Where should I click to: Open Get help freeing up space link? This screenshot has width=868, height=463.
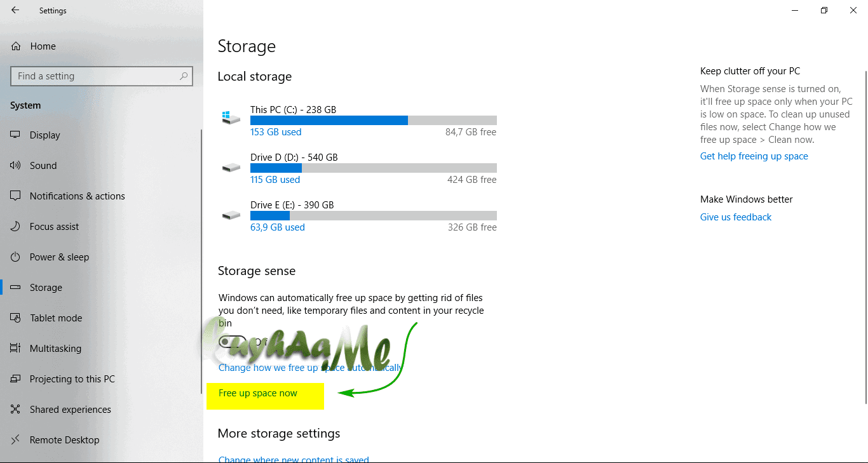[754, 156]
